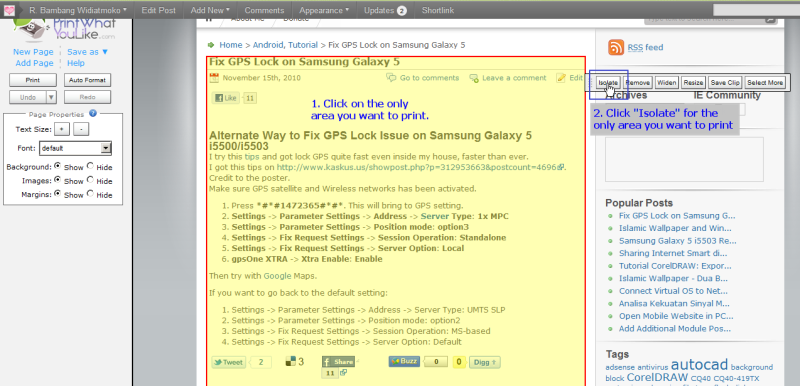Screen dimensions: 800x386
Task: Click the Android breadcrumb link
Action: pyautogui.click(x=269, y=45)
